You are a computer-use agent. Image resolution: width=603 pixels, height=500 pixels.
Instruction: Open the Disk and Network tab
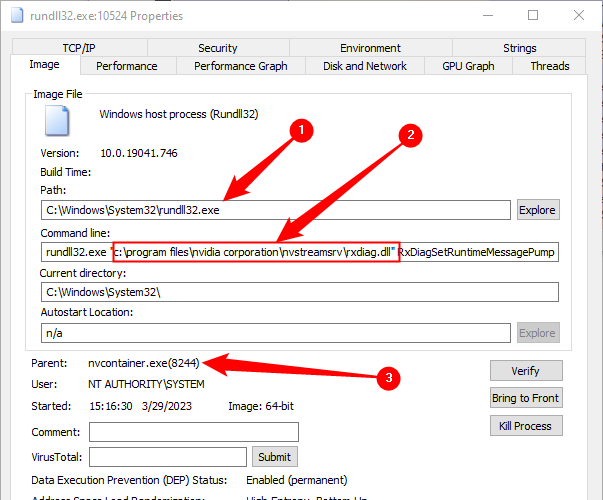[x=365, y=66]
